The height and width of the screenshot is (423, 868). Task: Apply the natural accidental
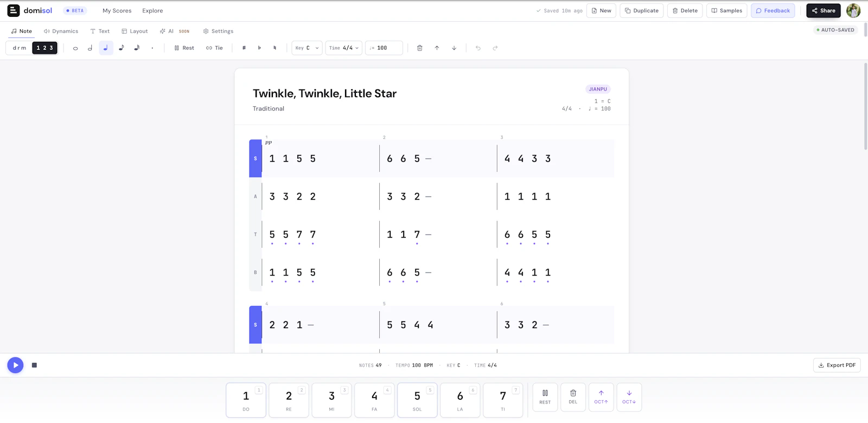(275, 48)
